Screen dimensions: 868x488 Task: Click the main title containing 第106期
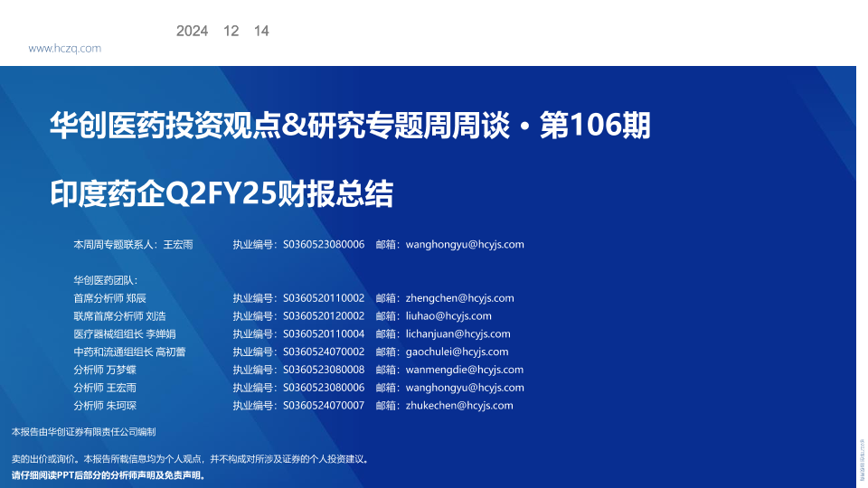tap(350, 126)
